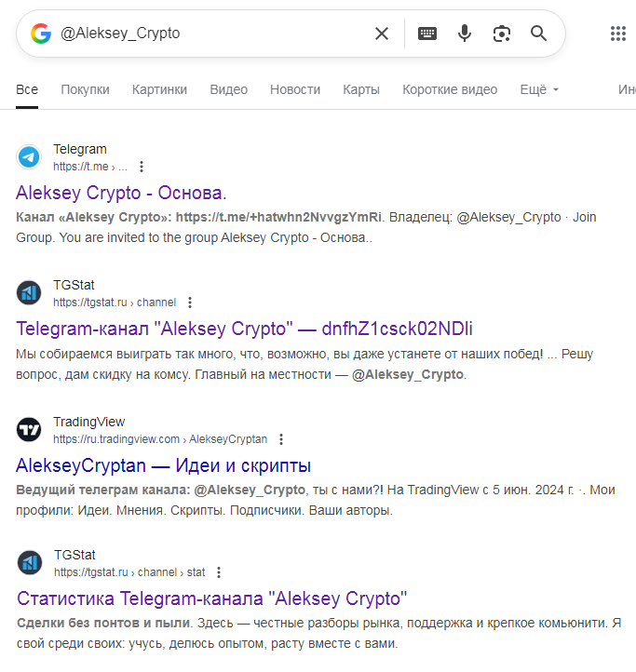Click the Telegram result favicon
The image size is (636, 672).
pyautogui.click(x=29, y=157)
